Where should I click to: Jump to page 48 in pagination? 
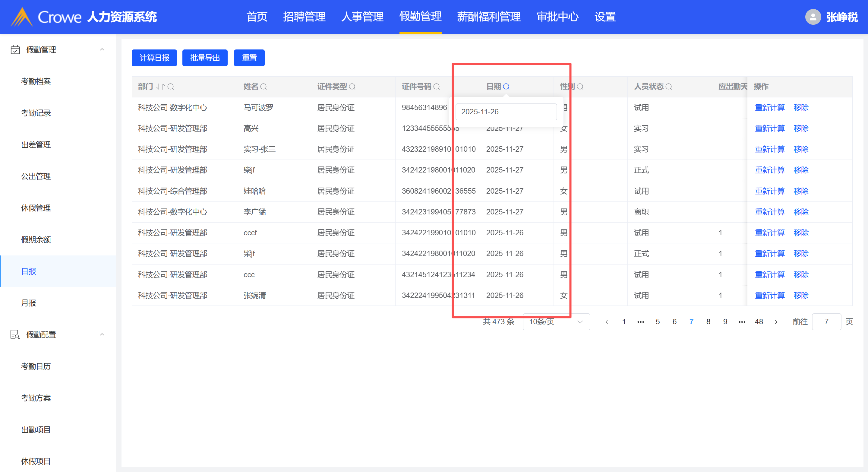[759, 322]
